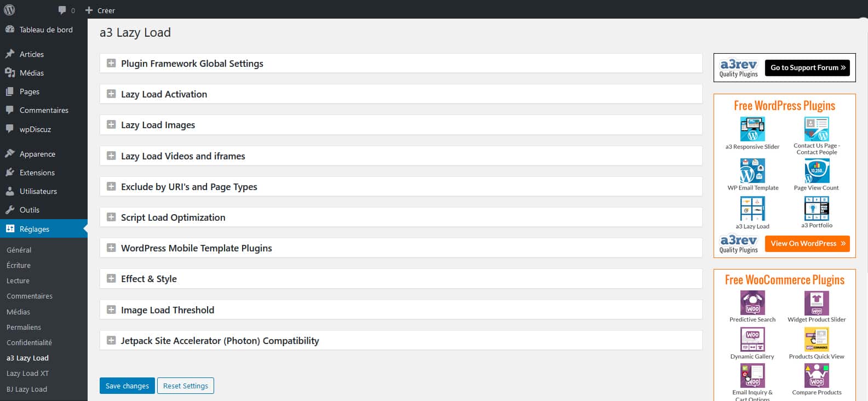Click the Save changes button

tap(127, 386)
